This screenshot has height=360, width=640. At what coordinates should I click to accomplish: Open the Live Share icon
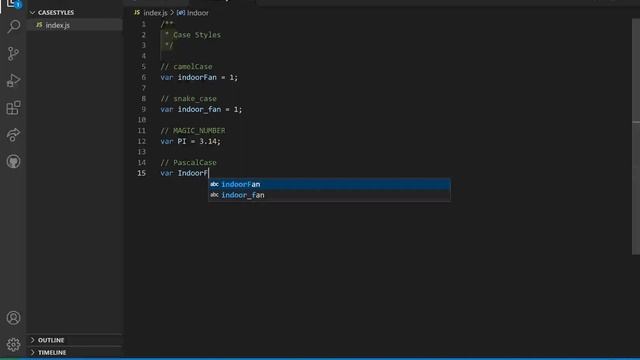(x=13, y=135)
